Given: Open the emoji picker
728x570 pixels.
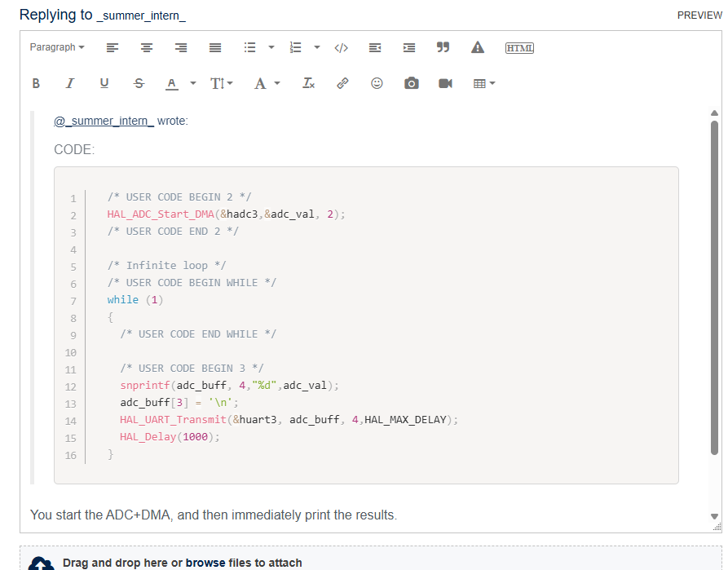Looking at the screenshot, I should point(377,82).
